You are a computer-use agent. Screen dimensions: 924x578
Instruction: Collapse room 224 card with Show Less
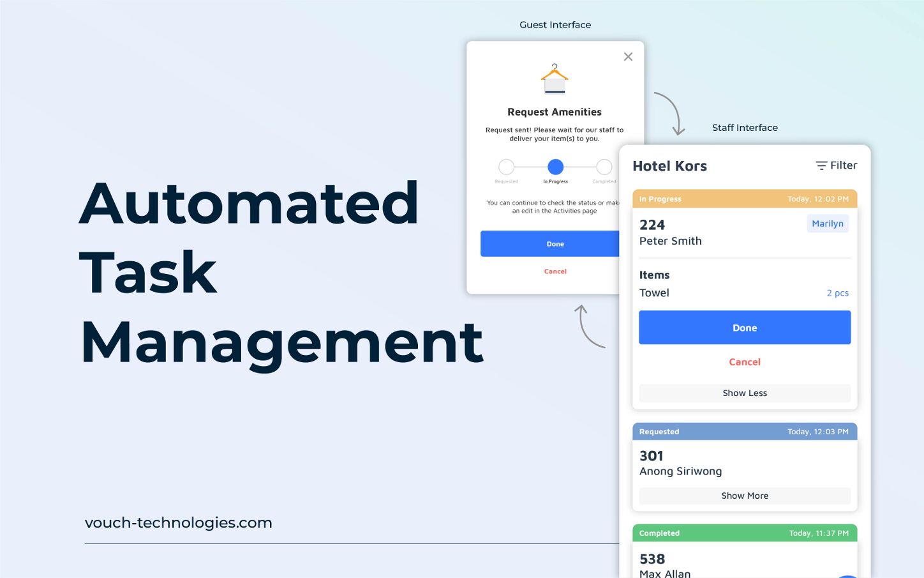point(745,393)
